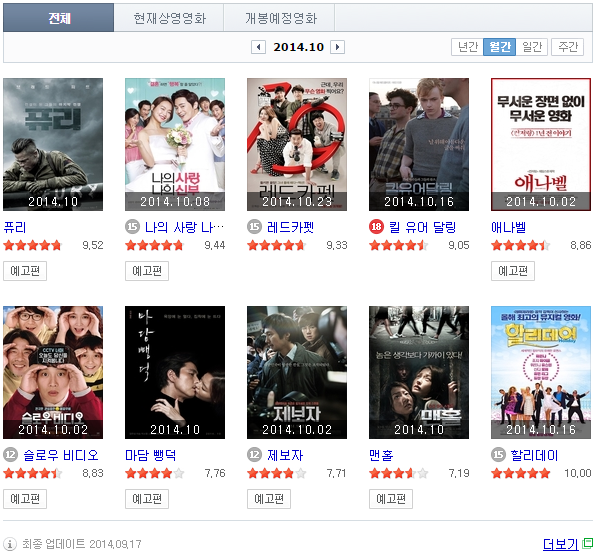Click 마담 뺑덕 star rating

[154, 473]
